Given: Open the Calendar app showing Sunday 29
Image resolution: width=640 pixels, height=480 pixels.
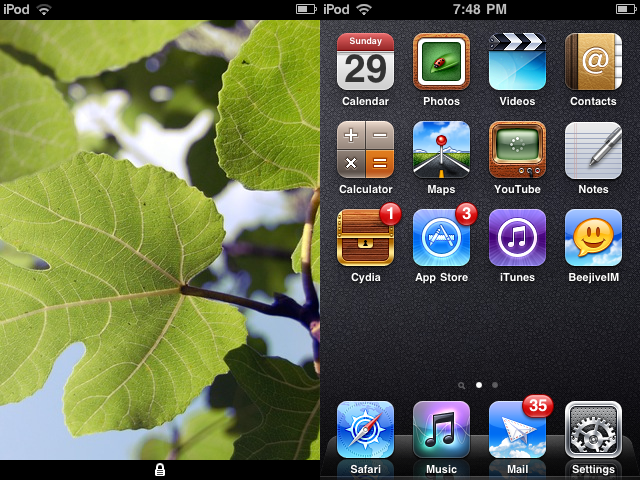Looking at the screenshot, I should click(x=365, y=62).
